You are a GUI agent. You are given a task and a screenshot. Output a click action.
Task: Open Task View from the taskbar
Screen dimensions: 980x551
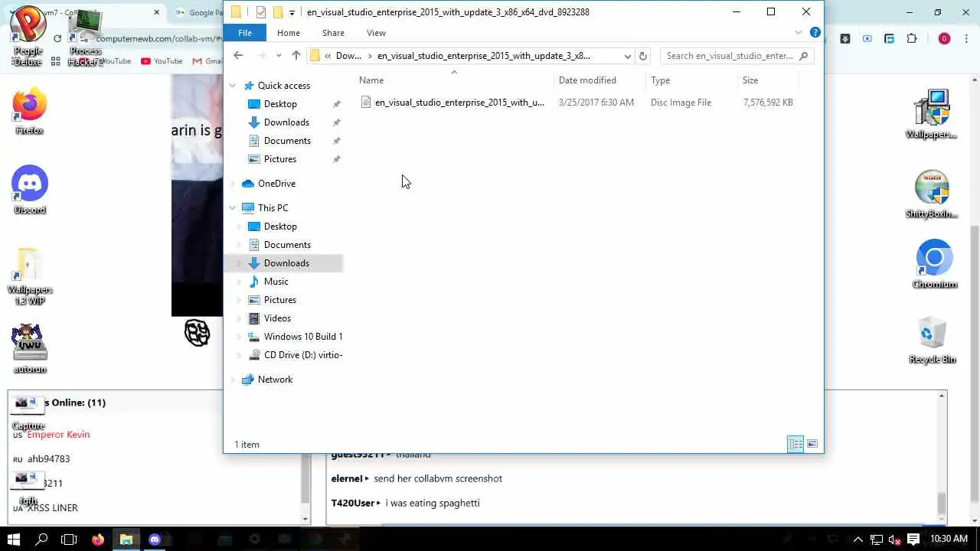coord(69,539)
